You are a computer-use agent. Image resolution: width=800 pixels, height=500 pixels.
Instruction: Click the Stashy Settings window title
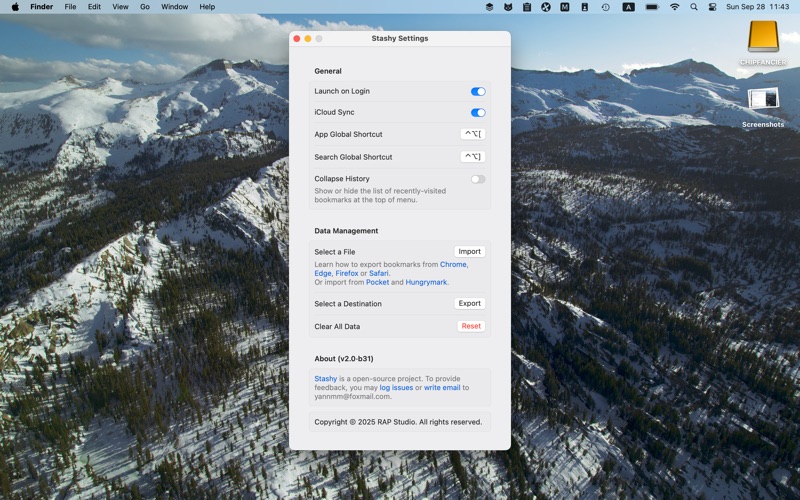tap(399, 38)
